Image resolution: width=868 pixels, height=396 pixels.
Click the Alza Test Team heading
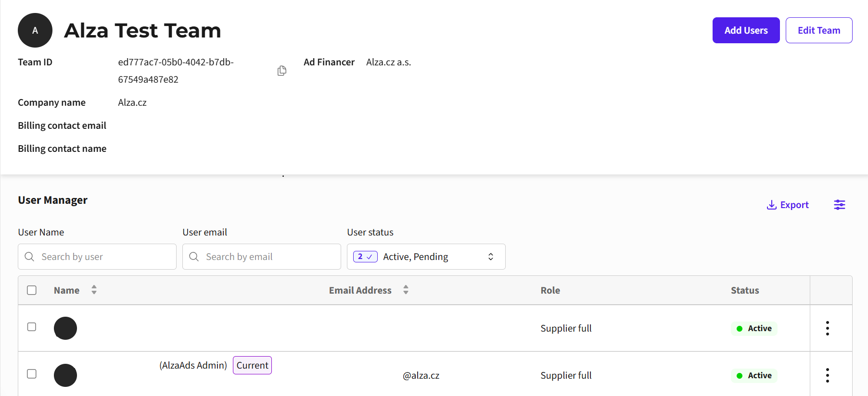click(x=142, y=30)
